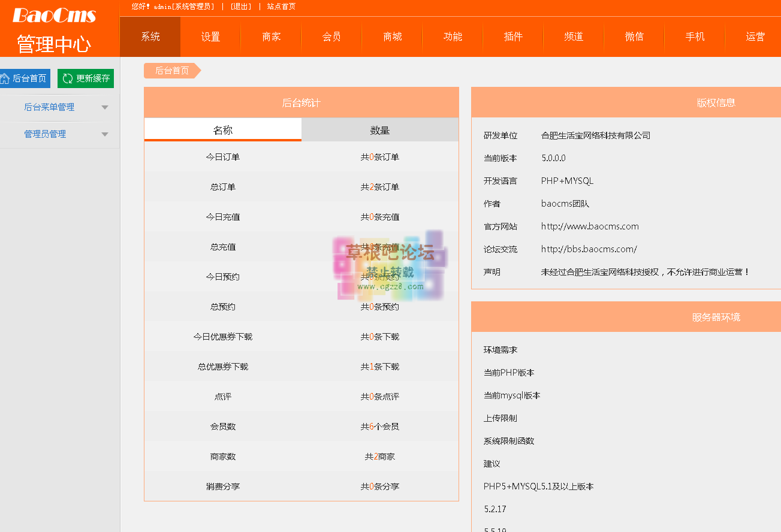The image size is (781, 532).
Task: Switch to the 插件 tab
Action: coord(512,37)
